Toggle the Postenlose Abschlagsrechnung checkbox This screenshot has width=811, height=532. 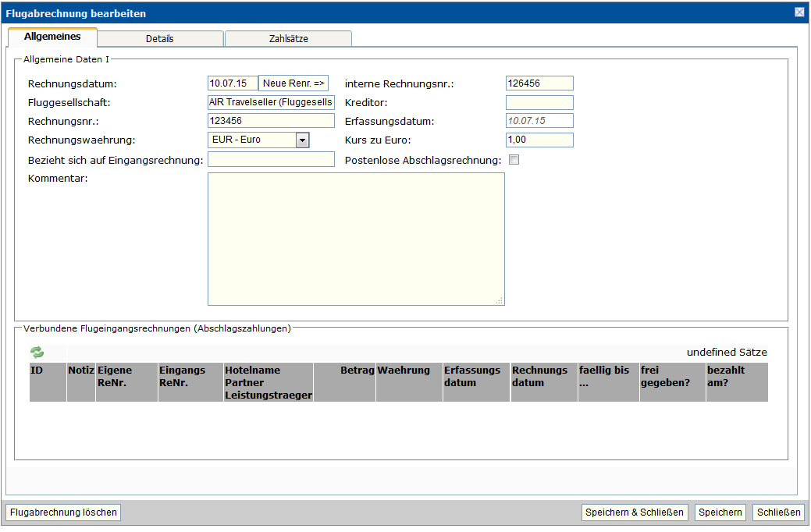point(514,160)
